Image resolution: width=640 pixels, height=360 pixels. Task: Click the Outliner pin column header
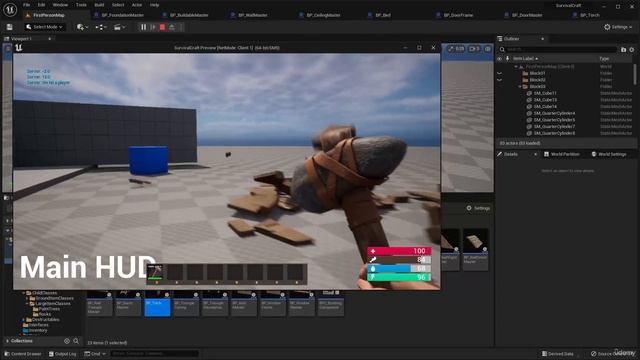pos(507,59)
